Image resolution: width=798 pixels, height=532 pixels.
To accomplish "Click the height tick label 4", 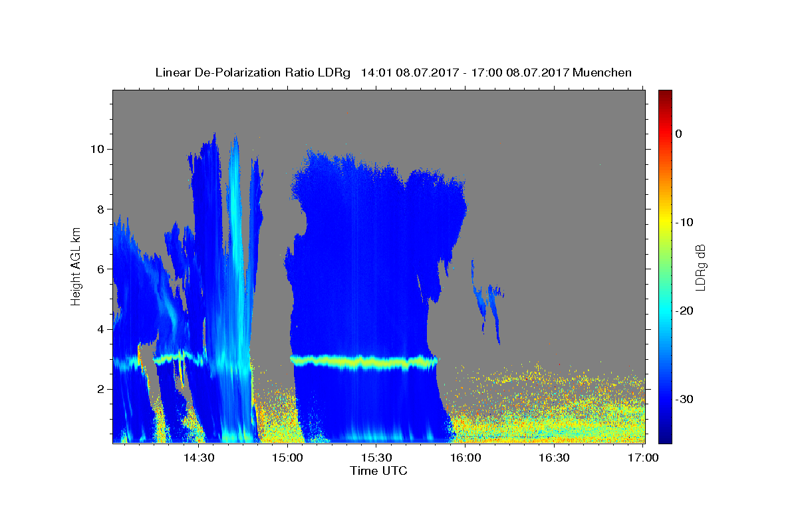I will click(x=101, y=329).
